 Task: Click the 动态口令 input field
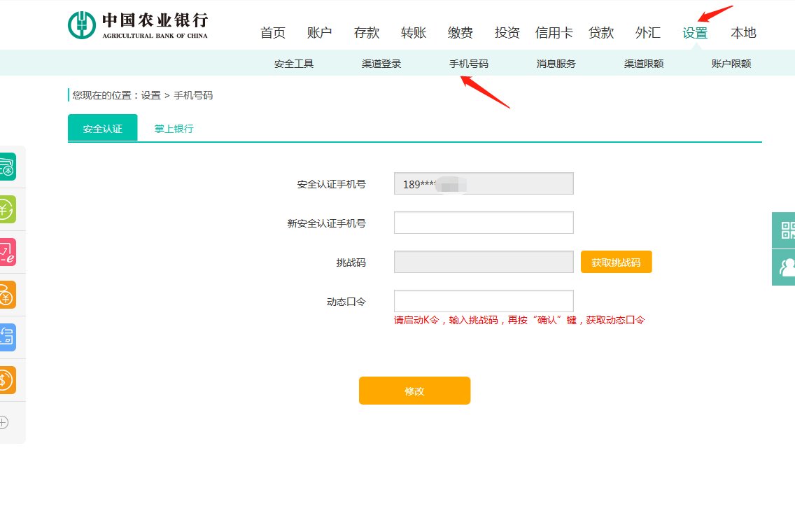coord(484,300)
